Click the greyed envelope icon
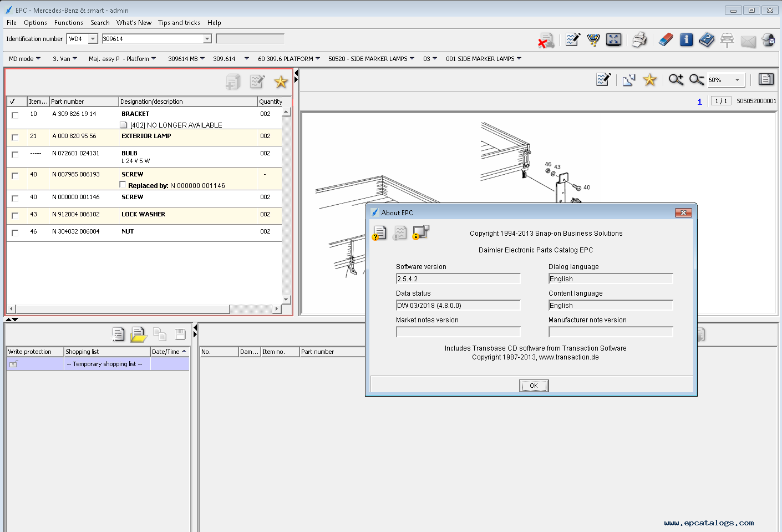This screenshot has width=782, height=532. click(x=748, y=41)
